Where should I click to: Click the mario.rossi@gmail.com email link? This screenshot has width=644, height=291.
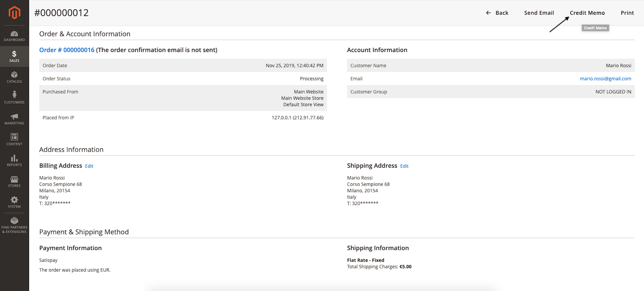pyautogui.click(x=605, y=79)
